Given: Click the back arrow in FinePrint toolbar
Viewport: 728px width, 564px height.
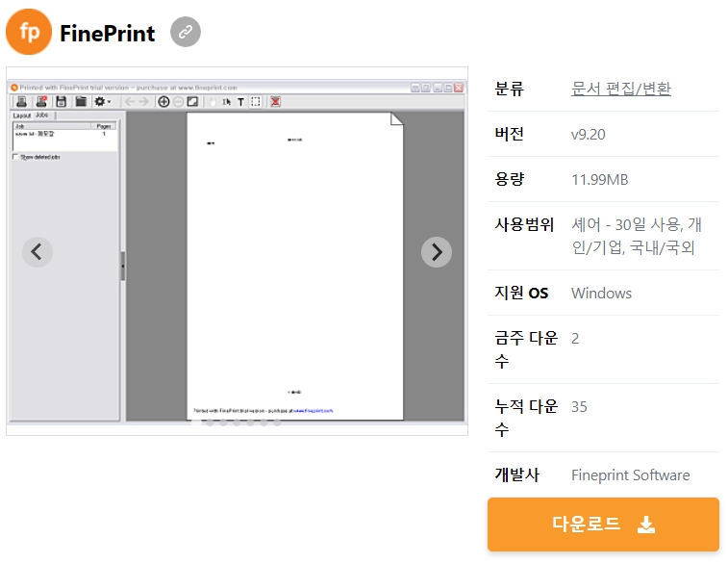Looking at the screenshot, I should point(130,101).
